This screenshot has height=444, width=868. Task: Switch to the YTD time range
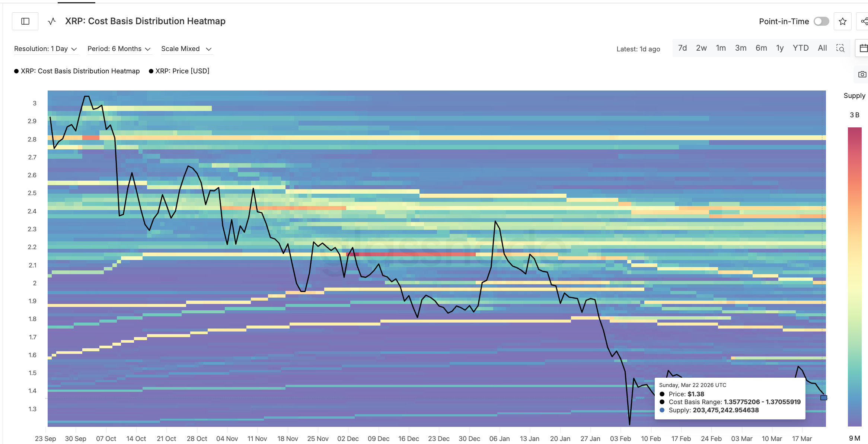[801, 48]
